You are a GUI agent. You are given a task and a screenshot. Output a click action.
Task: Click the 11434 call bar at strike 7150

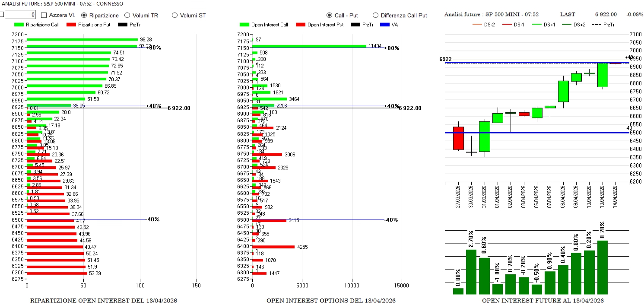point(309,46)
